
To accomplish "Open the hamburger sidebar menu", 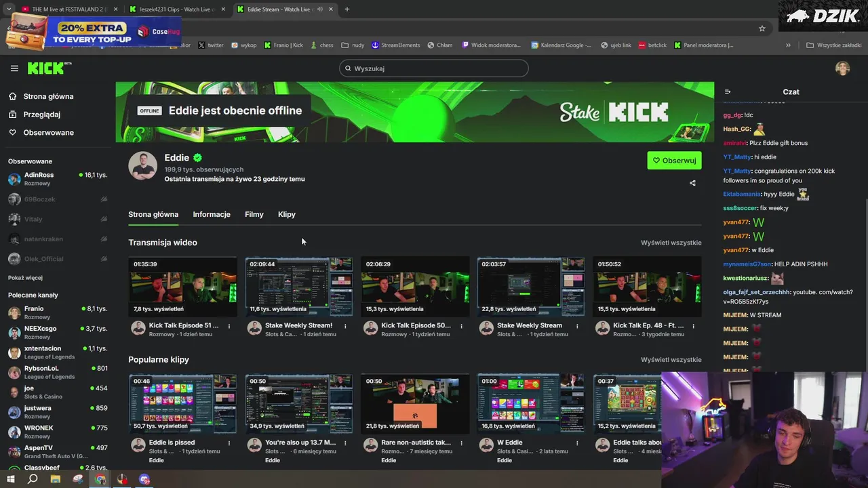I will [14, 68].
